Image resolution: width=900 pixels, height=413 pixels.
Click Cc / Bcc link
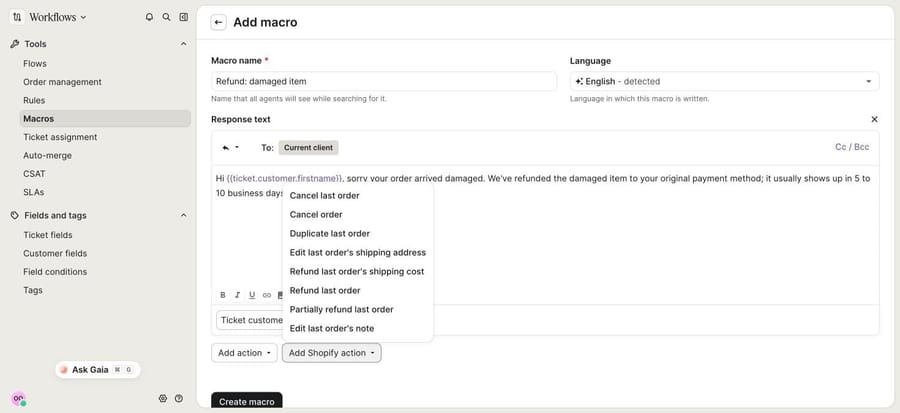pos(852,147)
